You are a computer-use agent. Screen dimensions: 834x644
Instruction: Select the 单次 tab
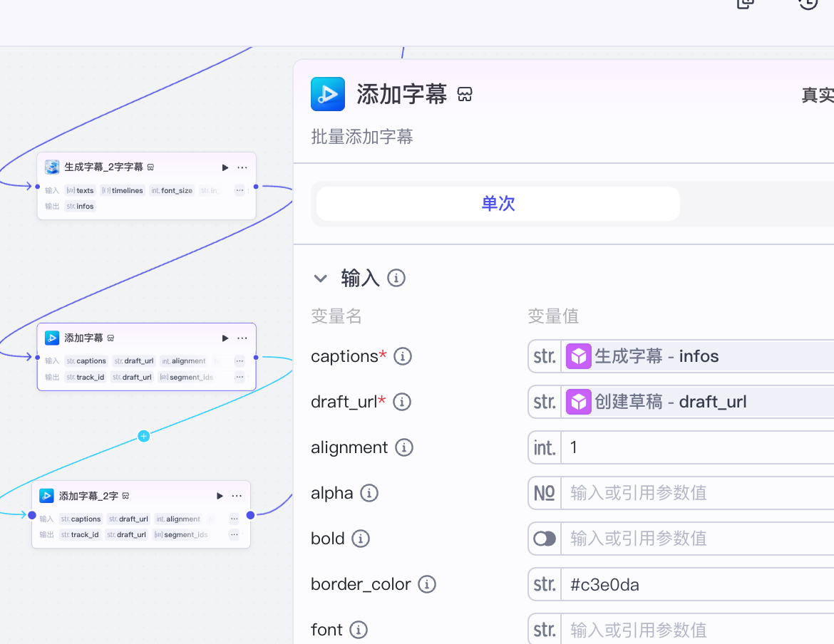[498, 204]
